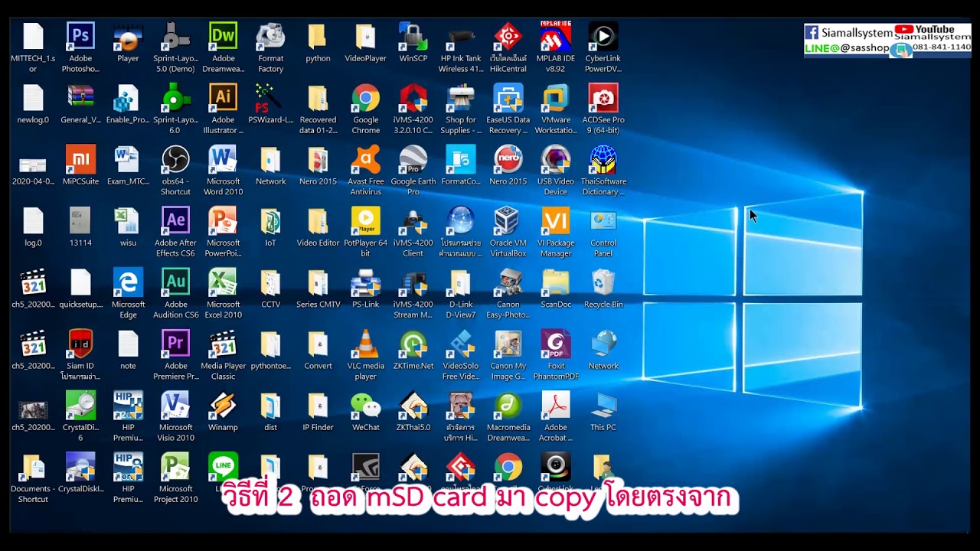Launch Avast Free Antivirus
980x551 pixels.
click(365, 160)
